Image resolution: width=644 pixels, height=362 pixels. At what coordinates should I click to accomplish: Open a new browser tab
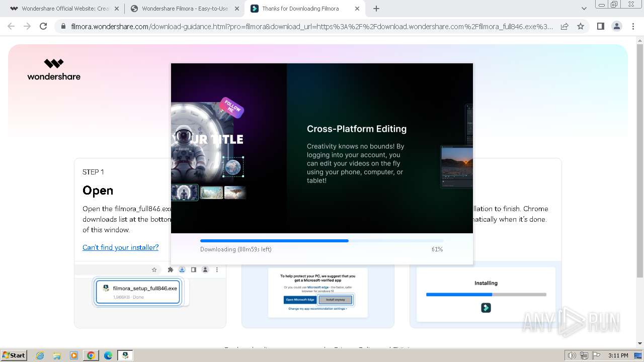(376, 9)
